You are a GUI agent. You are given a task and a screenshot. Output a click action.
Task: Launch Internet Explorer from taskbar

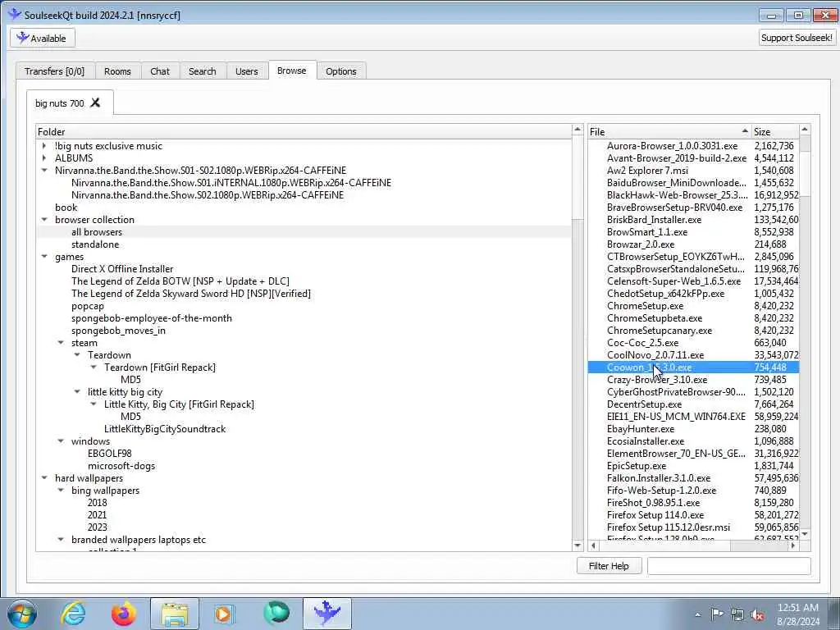(73, 614)
